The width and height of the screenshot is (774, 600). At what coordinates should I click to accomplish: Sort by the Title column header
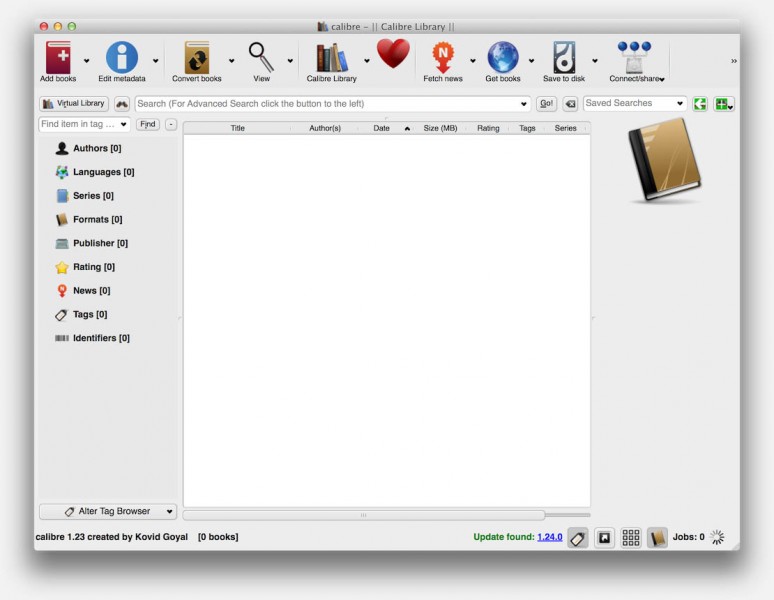coord(237,128)
